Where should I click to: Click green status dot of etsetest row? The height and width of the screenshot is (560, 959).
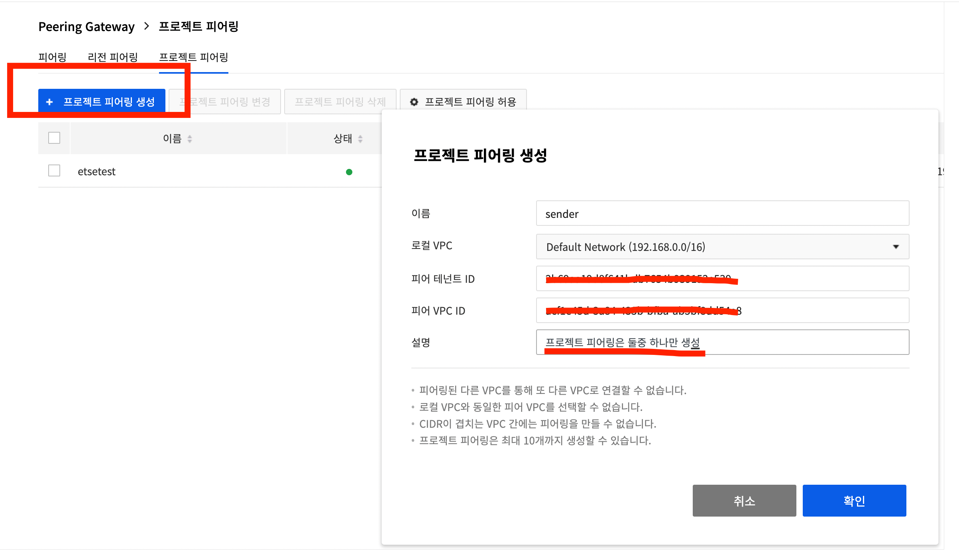tap(349, 172)
